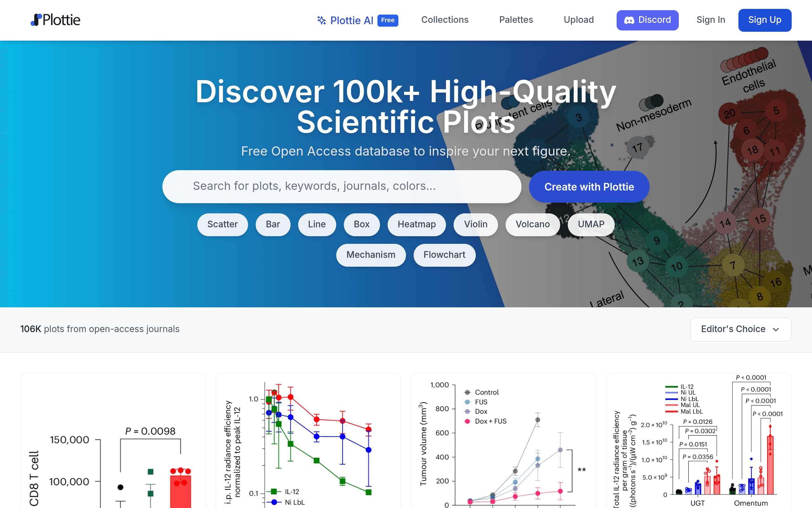812x508 pixels.
Task: Open the Collections page
Action: point(445,20)
